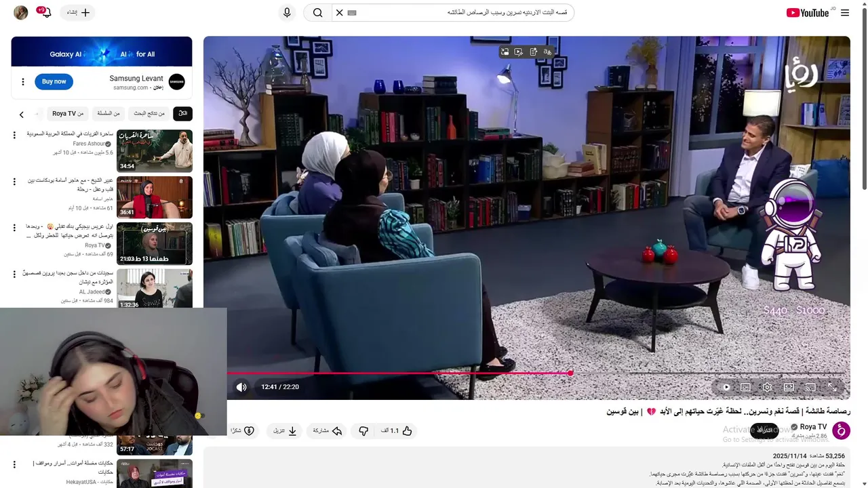Open the Fares Ashour channel name
This screenshot has width=868, height=488.
click(x=89, y=144)
